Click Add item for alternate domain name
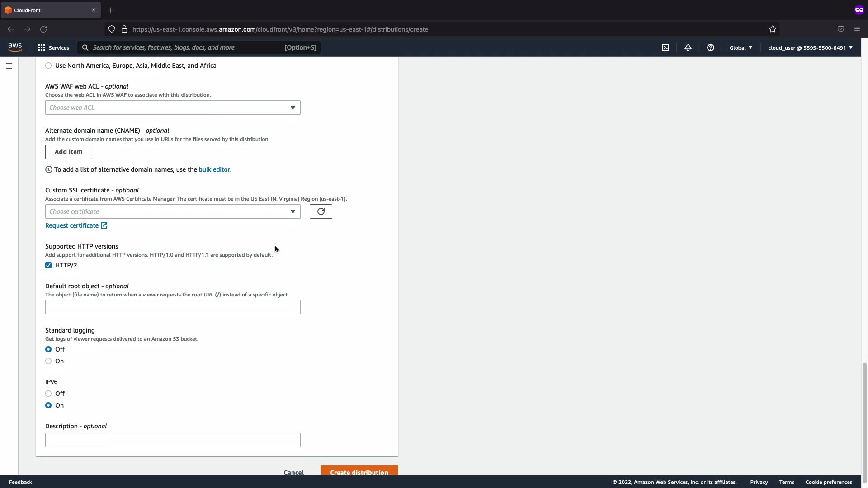Screen dimensions: 868x488 pyautogui.click(x=68, y=152)
